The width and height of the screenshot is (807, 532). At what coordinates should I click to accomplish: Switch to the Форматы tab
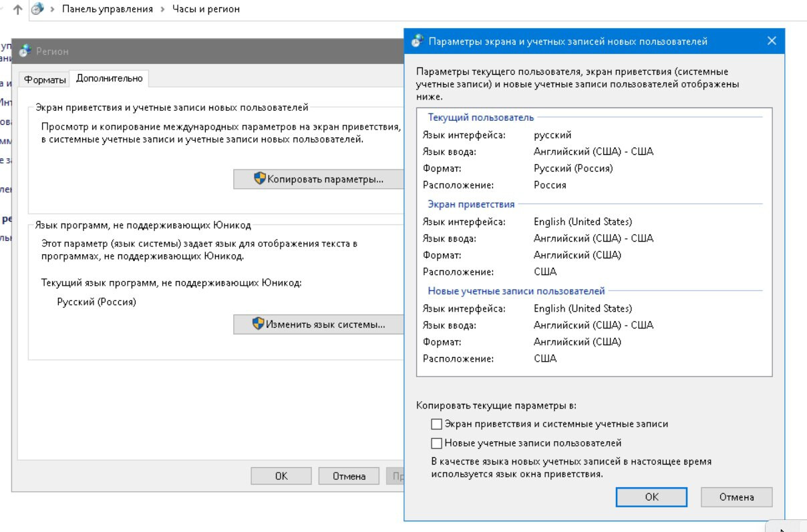pos(45,79)
